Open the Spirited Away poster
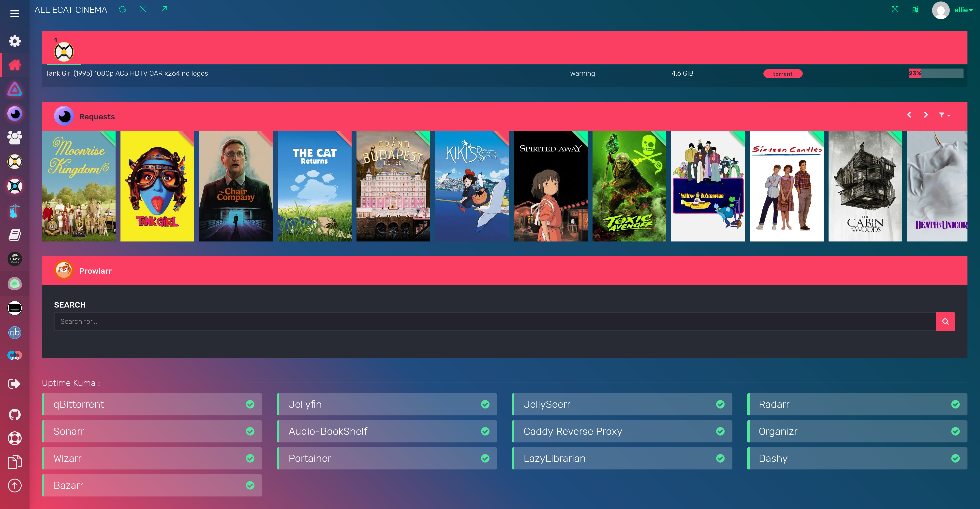980x509 pixels. (x=550, y=186)
